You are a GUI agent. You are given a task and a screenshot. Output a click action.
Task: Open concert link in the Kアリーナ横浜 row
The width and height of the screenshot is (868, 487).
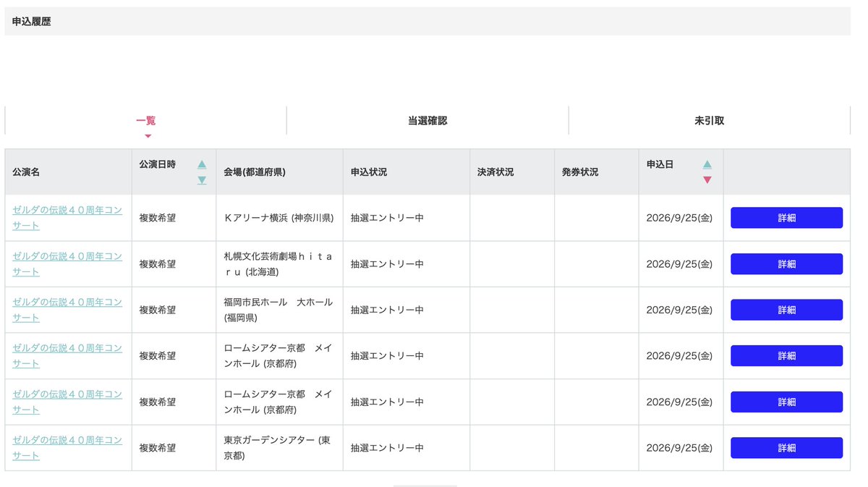[67, 218]
